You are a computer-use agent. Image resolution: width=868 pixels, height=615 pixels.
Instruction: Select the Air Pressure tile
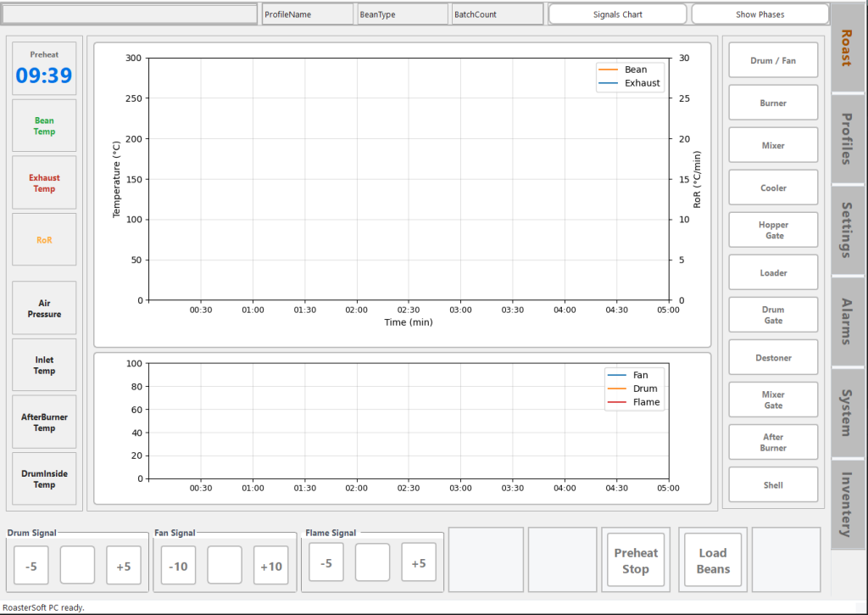(x=44, y=308)
